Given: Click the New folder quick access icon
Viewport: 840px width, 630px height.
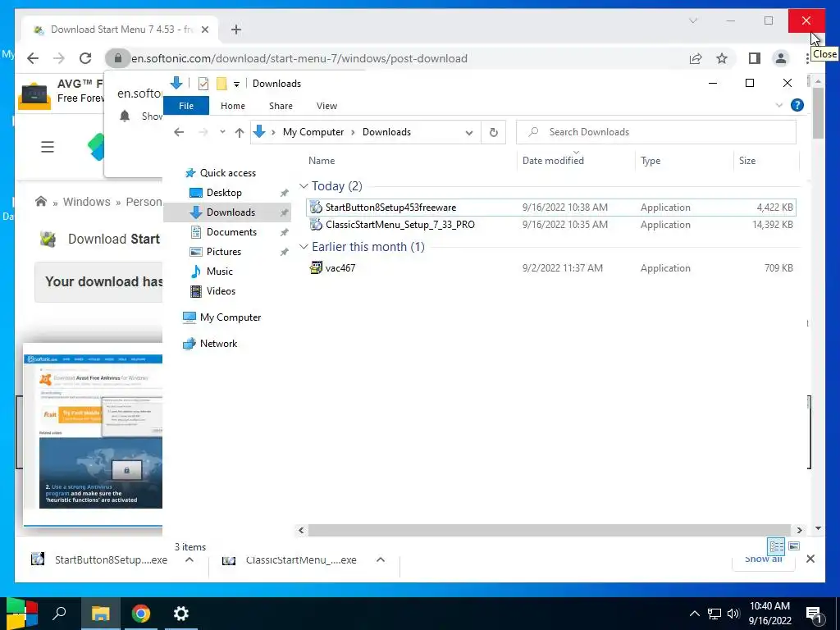Looking at the screenshot, I should [221, 84].
